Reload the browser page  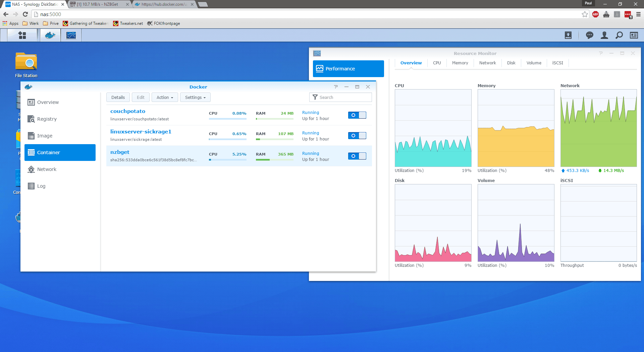tap(25, 14)
